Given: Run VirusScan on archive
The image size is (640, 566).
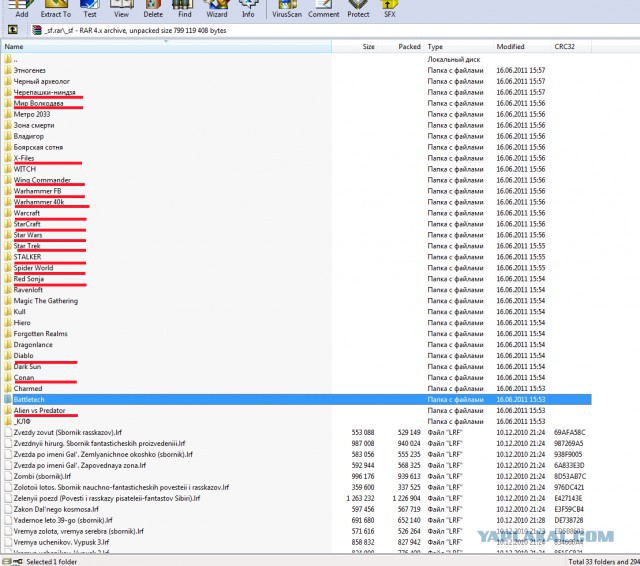Looking at the screenshot, I should [x=287, y=9].
